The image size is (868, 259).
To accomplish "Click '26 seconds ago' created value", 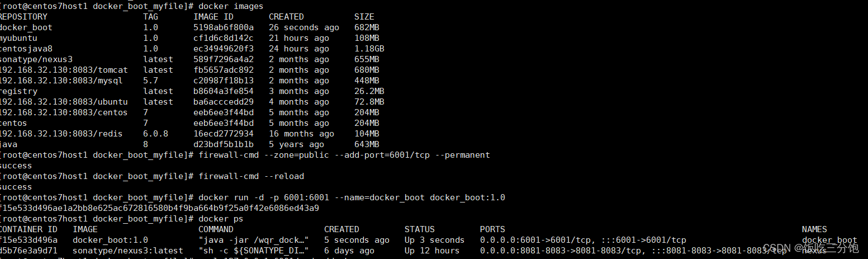I will click(304, 27).
